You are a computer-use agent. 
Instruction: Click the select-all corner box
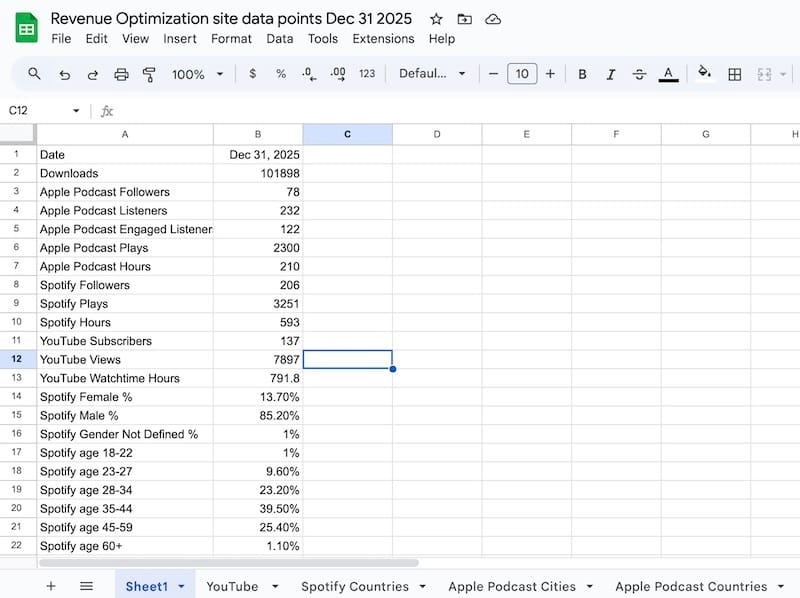point(17,134)
